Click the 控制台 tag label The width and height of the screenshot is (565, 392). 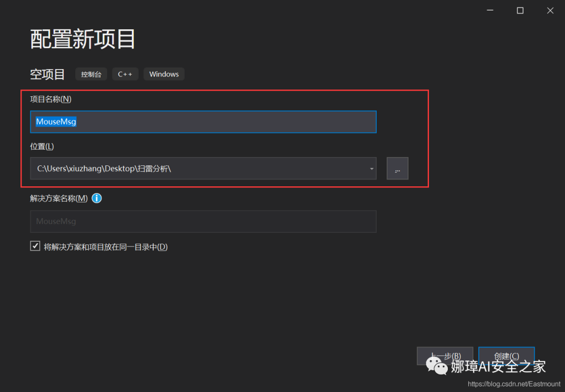[x=91, y=74]
